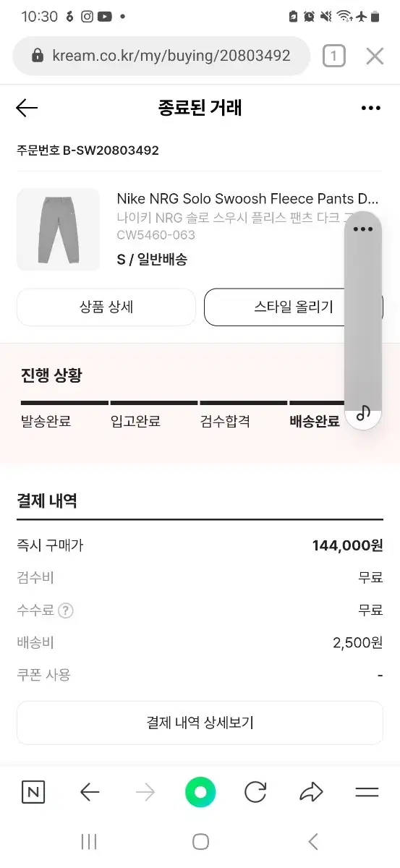This screenshot has height=868, width=400.
Task: Open the three-dot menu in page header
Action: (x=370, y=109)
